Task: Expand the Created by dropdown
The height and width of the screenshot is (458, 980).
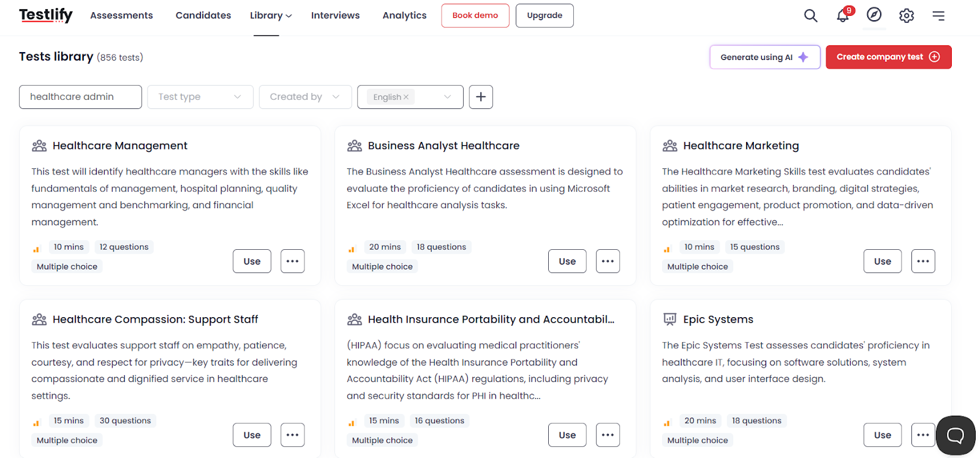Action: click(306, 97)
